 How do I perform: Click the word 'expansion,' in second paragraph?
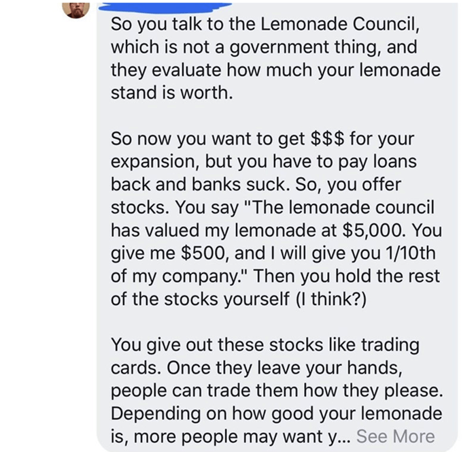156,162
